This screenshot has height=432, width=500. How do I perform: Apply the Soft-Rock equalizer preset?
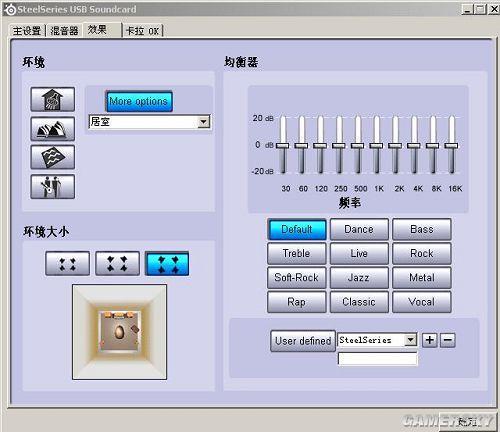297,278
